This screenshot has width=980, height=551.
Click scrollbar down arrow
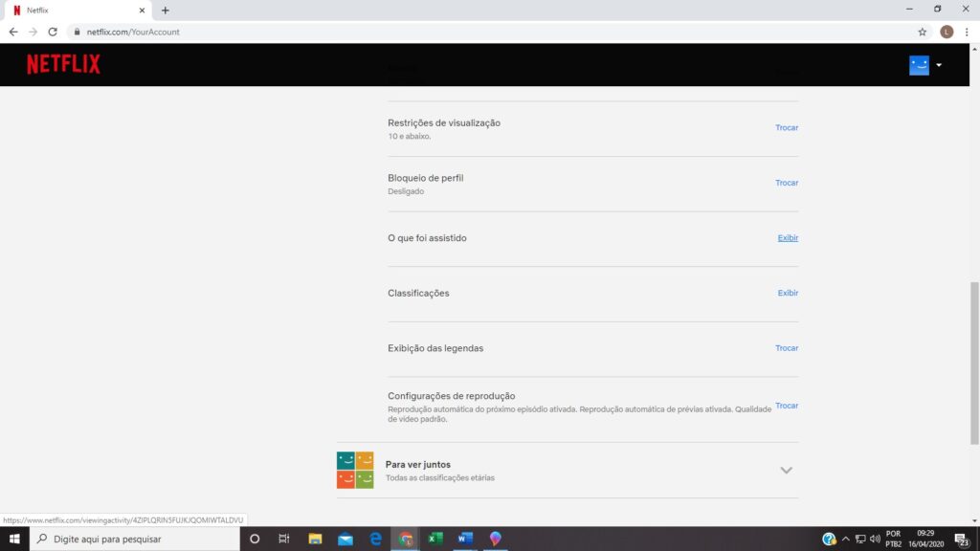click(x=974, y=520)
